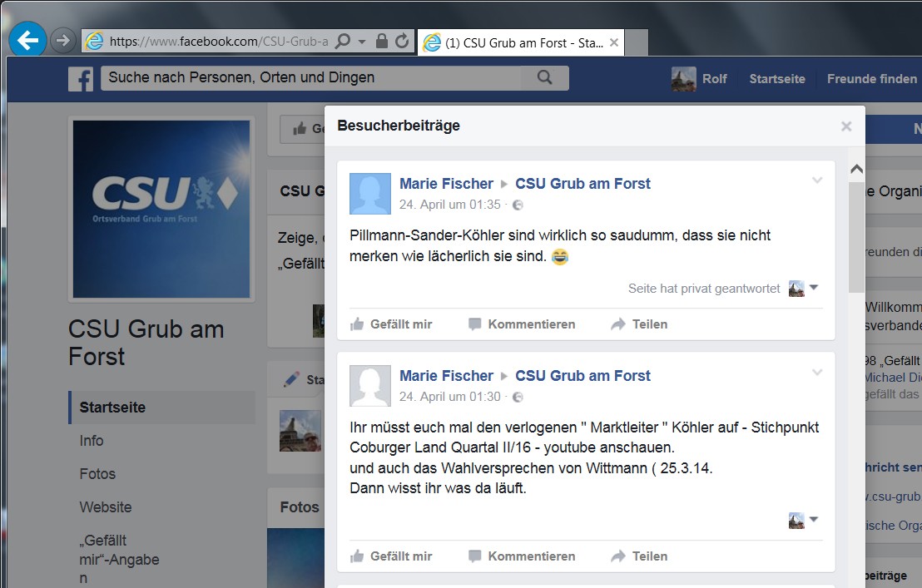Open Marie Fischer avatar on 01:35 post
Image resolution: width=922 pixels, height=588 pixels.
(369, 193)
